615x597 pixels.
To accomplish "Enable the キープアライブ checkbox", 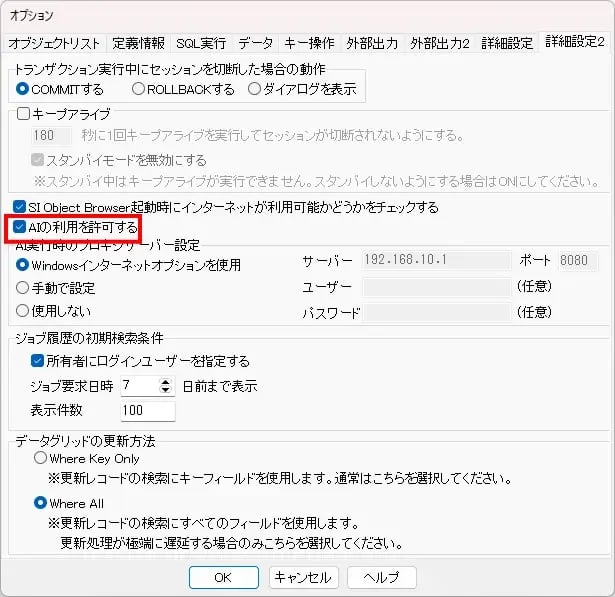I will (25, 114).
